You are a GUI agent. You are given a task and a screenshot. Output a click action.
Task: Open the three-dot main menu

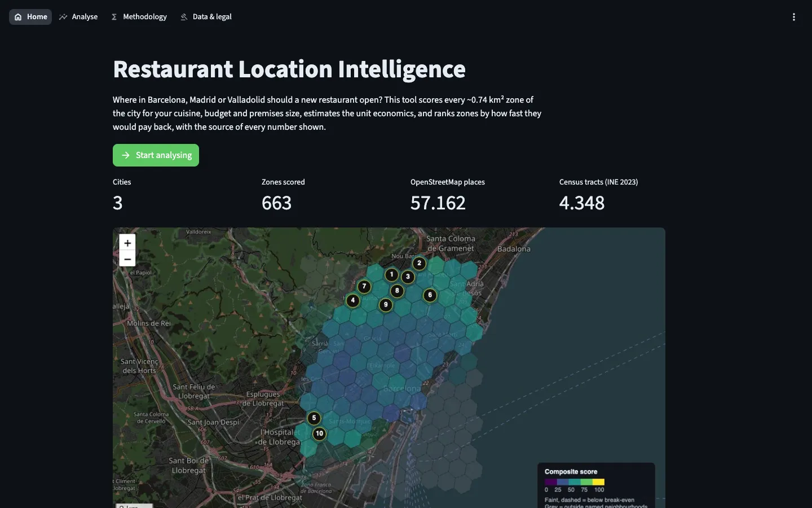(794, 17)
